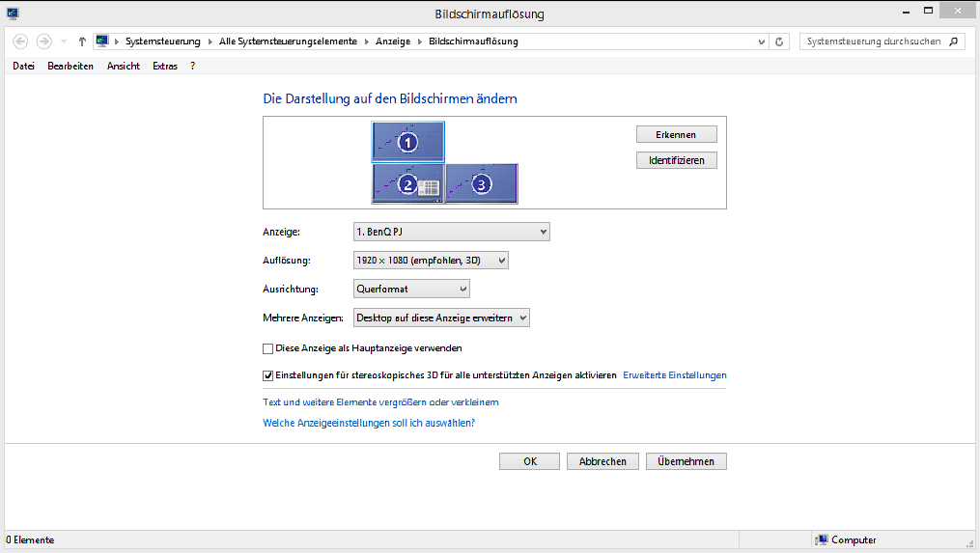Go up one level arrow
This screenshot has height=553, width=980.
(x=82, y=41)
